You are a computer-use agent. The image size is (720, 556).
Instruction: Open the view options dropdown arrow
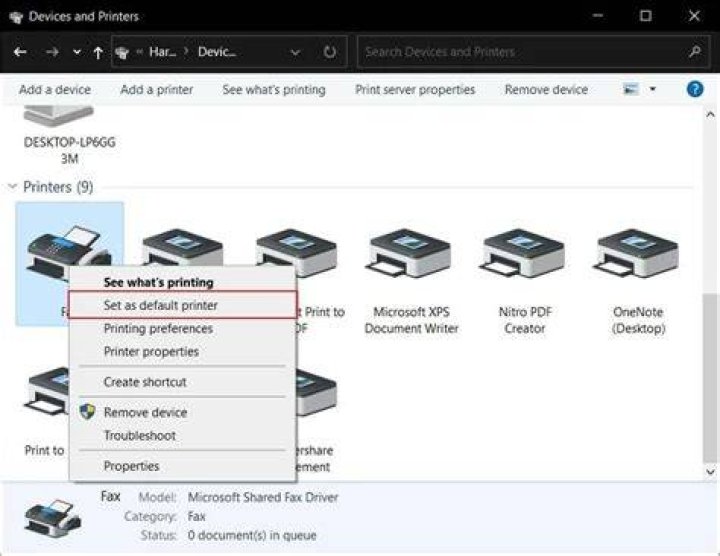(x=652, y=89)
